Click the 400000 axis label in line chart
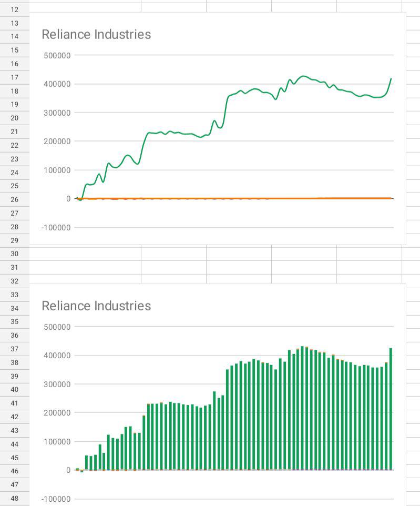This screenshot has width=420, height=506. [57, 84]
